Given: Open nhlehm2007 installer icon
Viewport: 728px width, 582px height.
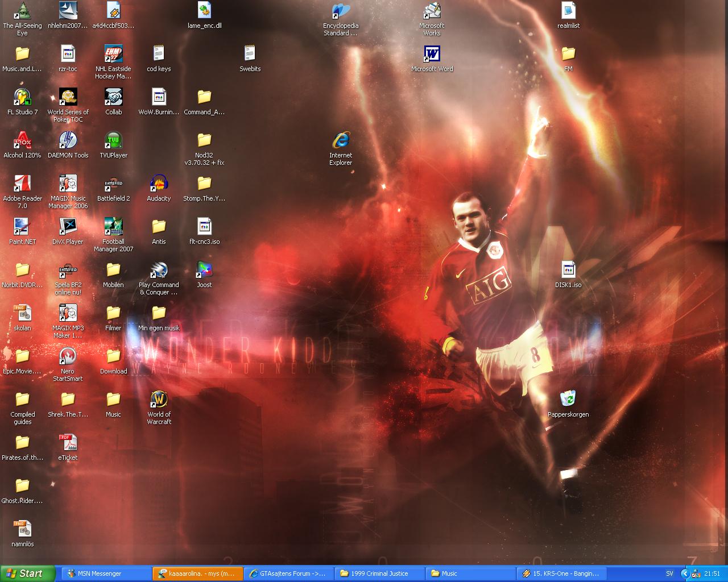Looking at the screenshot, I should coord(68,11).
